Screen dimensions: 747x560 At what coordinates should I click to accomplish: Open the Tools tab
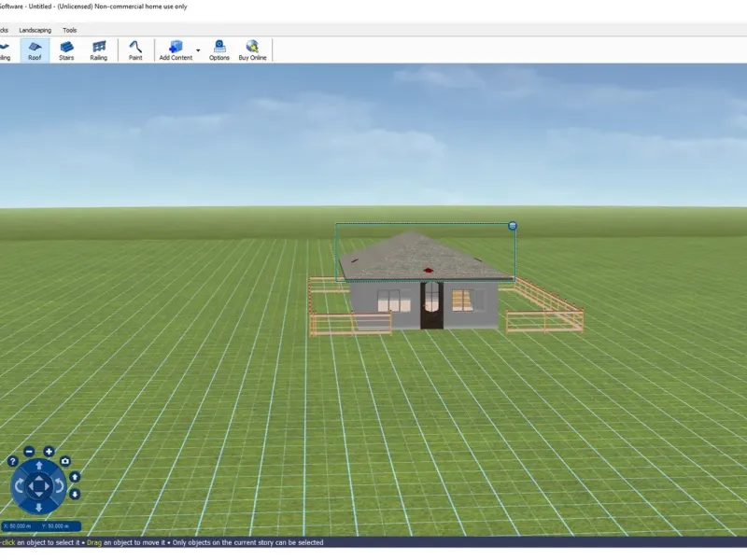[x=70, y=30]
